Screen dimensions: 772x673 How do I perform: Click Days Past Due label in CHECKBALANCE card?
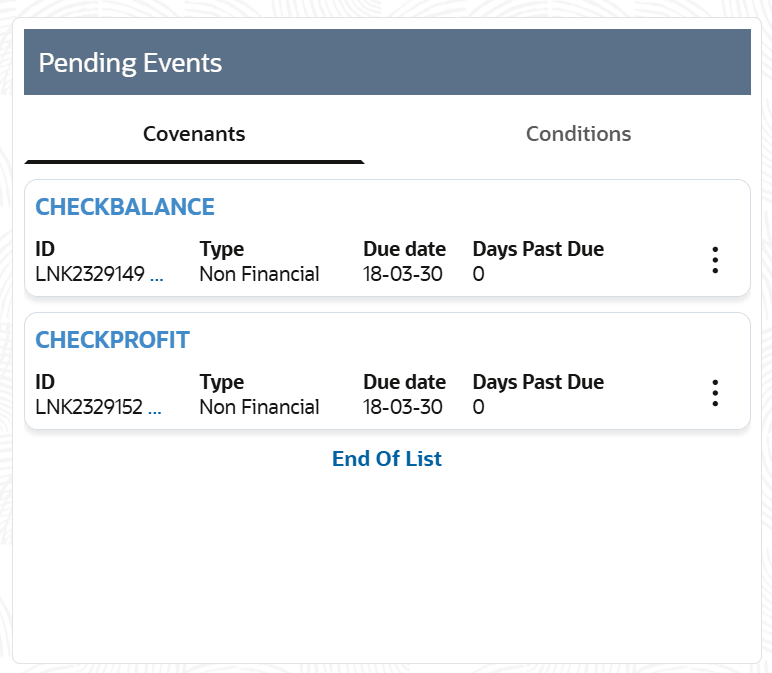tap(538, 249)
